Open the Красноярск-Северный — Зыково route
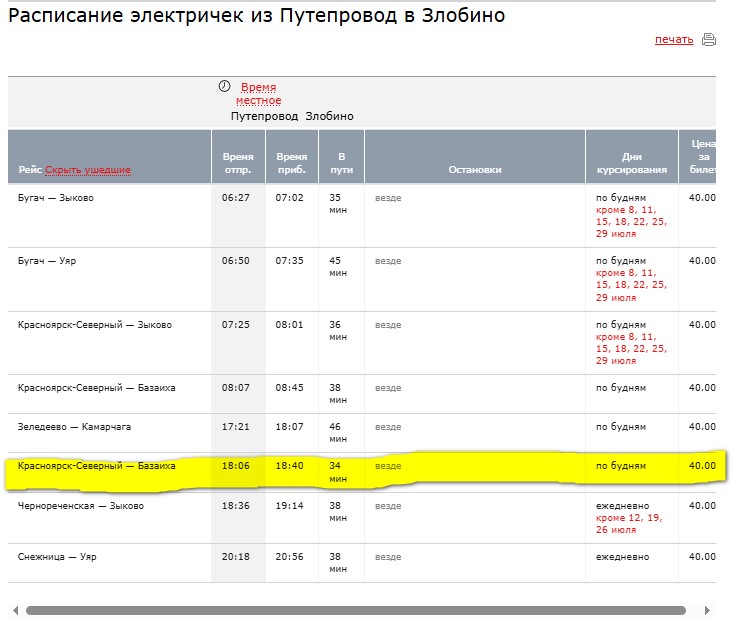 (x=95, y=325)
